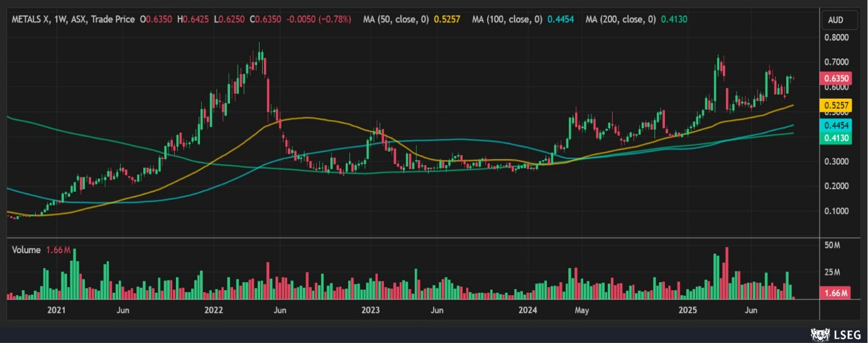
Task: Click the red 1.66M volume axis tag
Action: coord(836,293)
